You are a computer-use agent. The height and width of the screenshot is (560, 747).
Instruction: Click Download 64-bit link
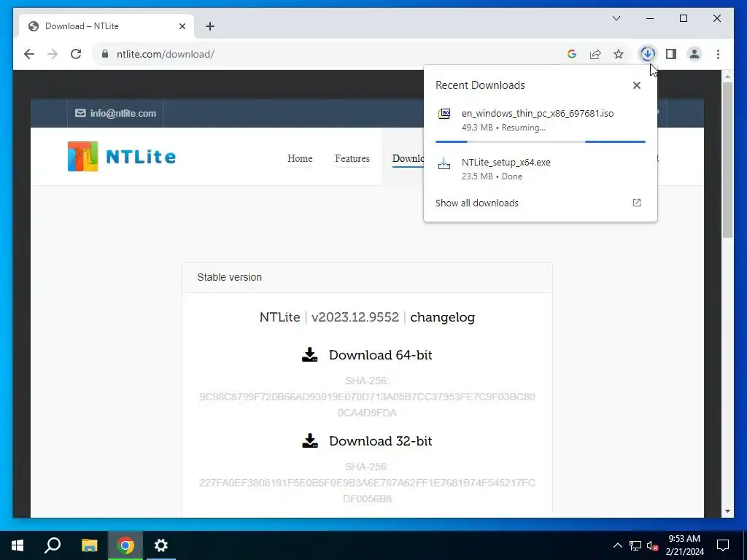click(380, 355)
